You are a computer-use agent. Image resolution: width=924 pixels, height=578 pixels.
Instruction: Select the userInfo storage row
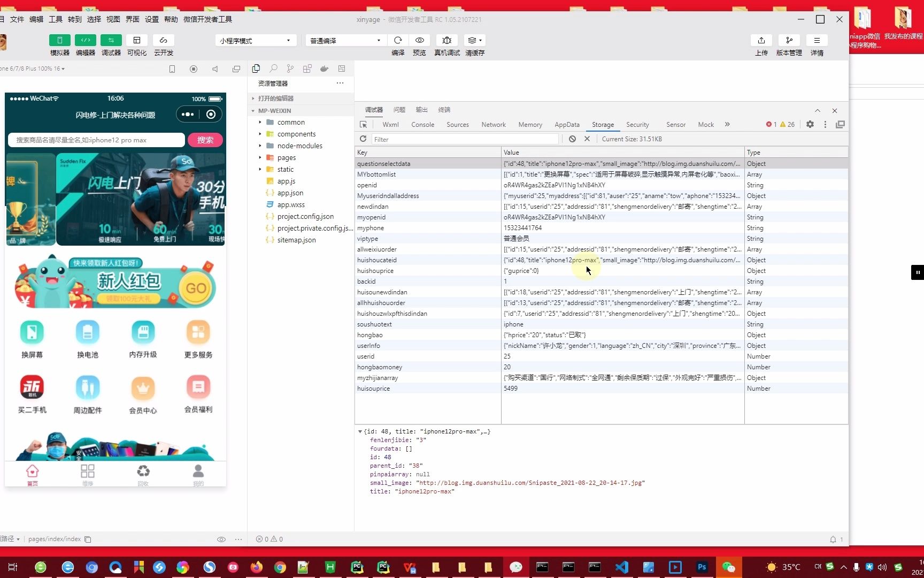[602, 346]
